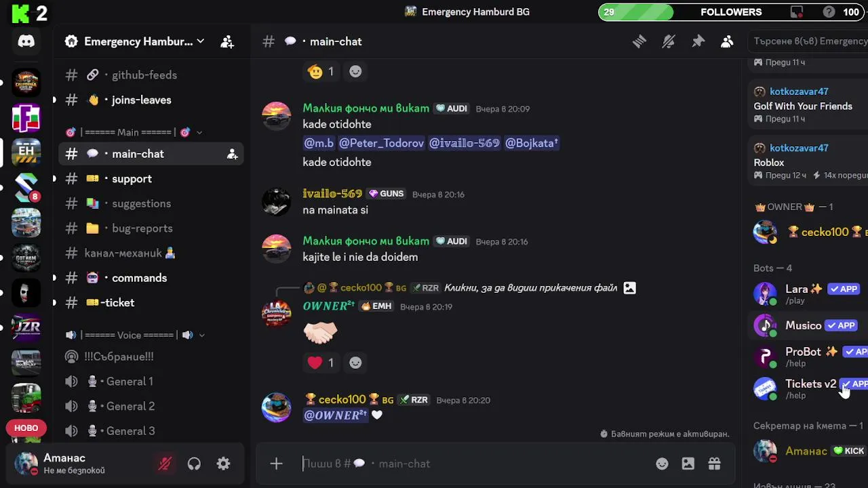The width and height of the screenshot is (868, 488).
Task: Open the Threads icon in channel header
Action: point(639,41)
